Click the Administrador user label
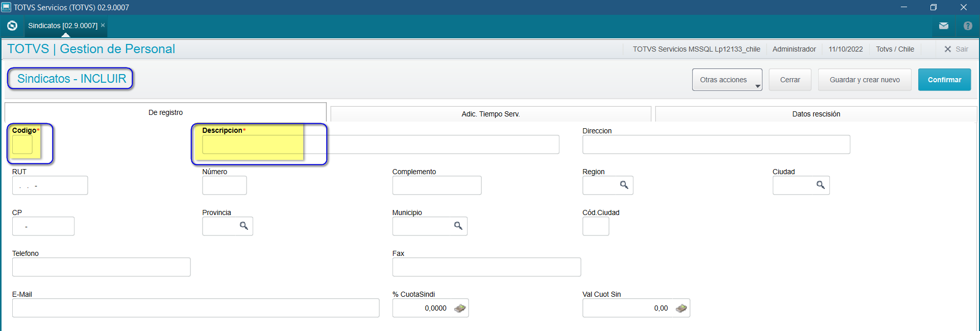The width and height of the screenshot is (980, 331). click(x=794, y=49)
